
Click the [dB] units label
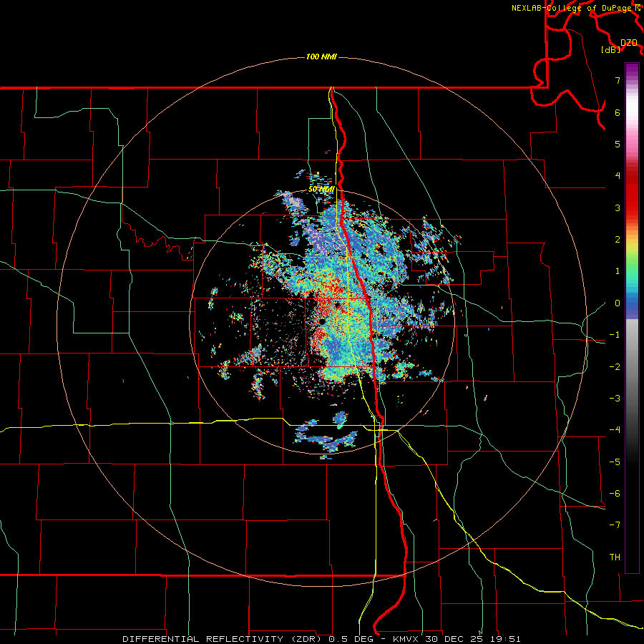(x=611, y=49)
